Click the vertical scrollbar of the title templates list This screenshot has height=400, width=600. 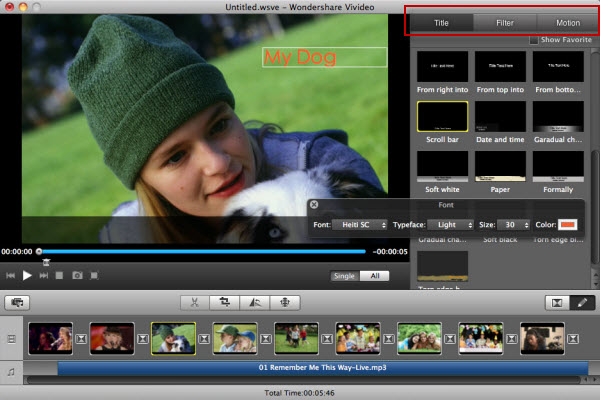coord(595,207)
